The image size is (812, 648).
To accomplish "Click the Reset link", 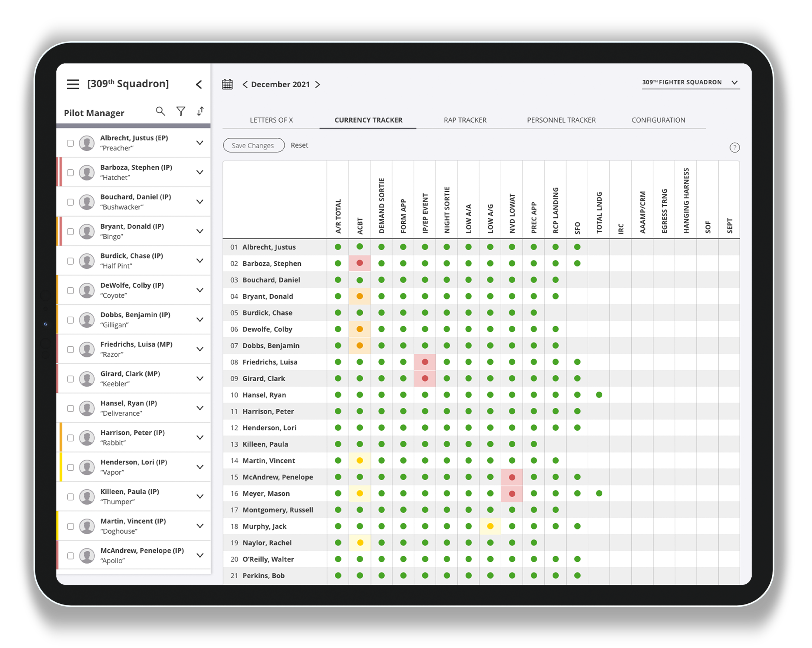I will pos(299,145).
